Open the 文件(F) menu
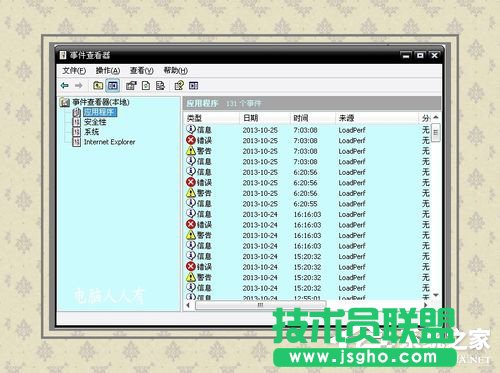Image resolution: width=500 pixels, height=373 pixels. click(74, 71)
